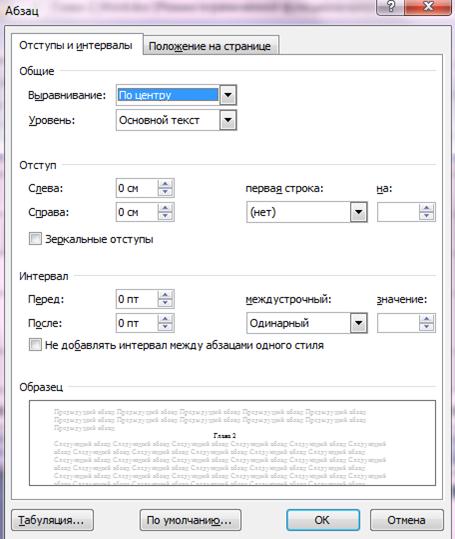Click the (нет) first line field

298,212
